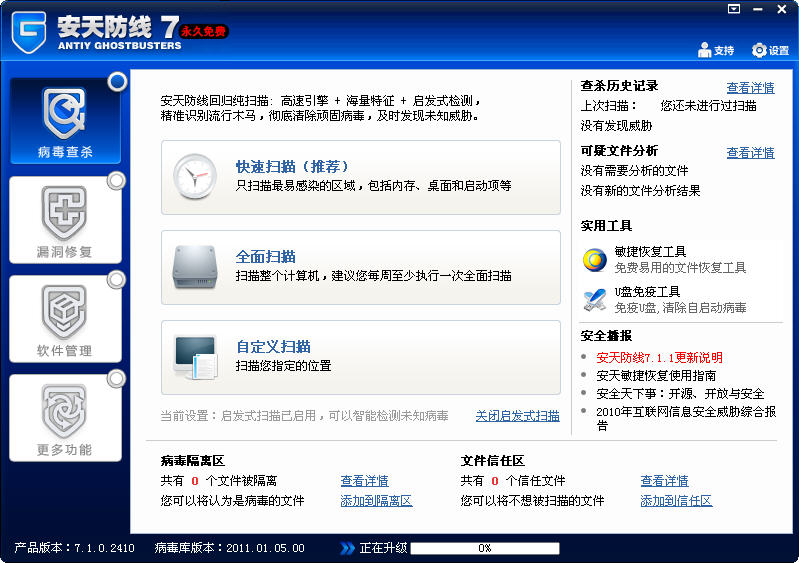Viewport: 799px width, 563px height.
Task: Click the 永久免费 red badge
Action: [203, 32]
